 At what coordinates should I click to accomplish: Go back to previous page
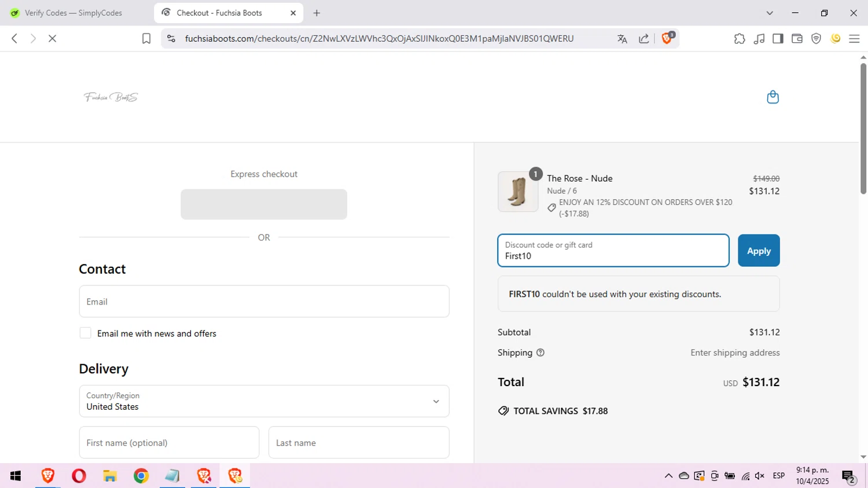(14, 39)
